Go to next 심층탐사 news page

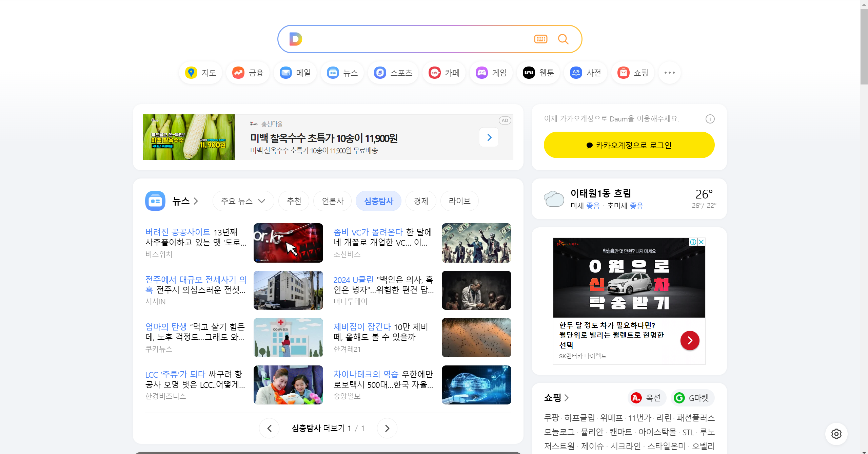(387, 428)
